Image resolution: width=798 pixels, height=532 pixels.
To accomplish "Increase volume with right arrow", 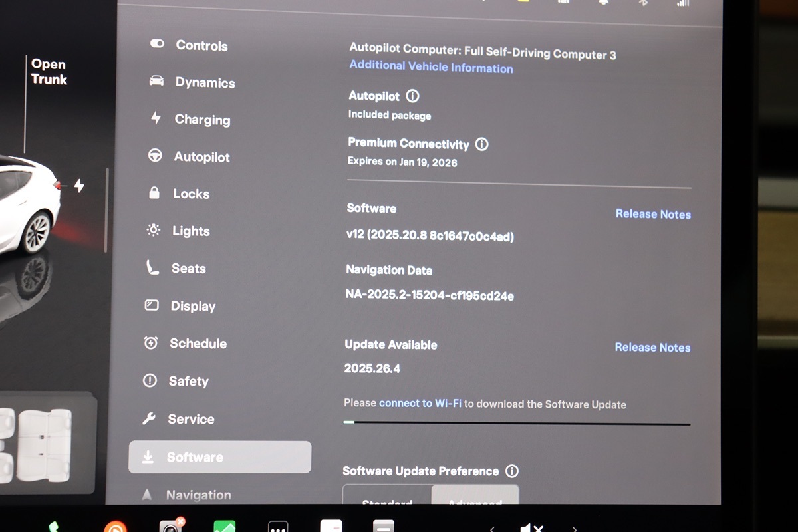I will [x=574, y=529].
